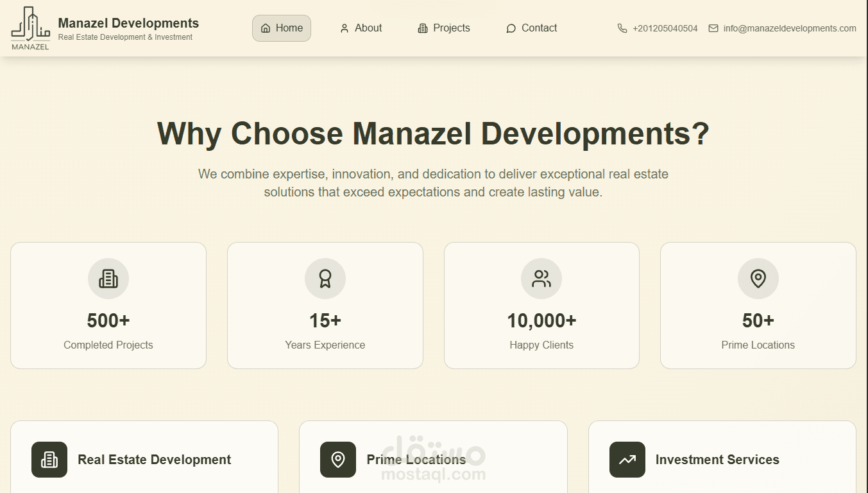868x493 pixels.
Task: Email info@manazeldevelopments.com
Action: tap(790, 28)
